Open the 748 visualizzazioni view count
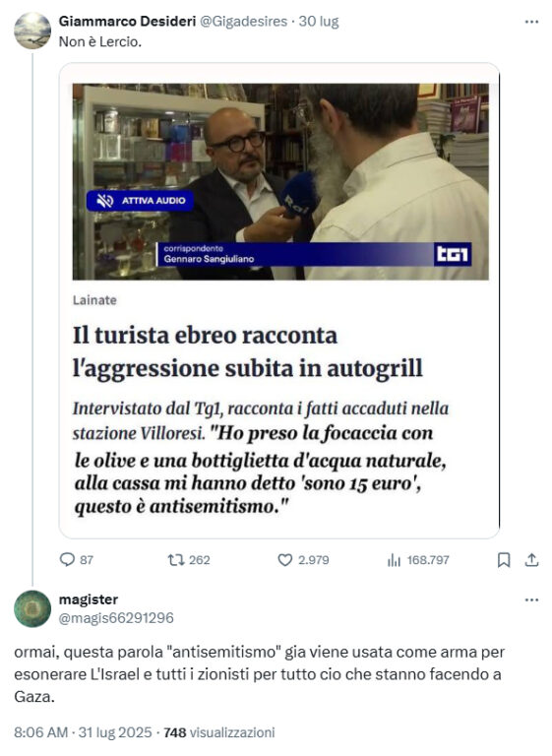This screenshot has height=756, width=552. (x=219, y=732)
